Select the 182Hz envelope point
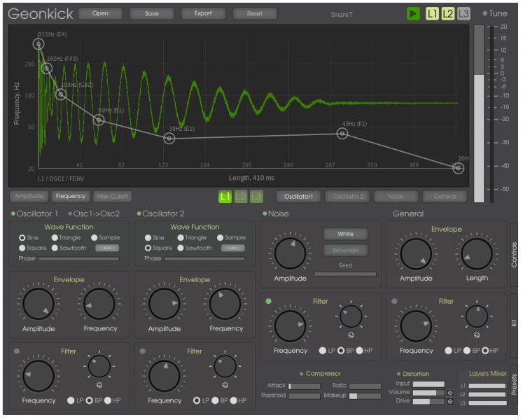523x420 pixels. coord(47,69)
